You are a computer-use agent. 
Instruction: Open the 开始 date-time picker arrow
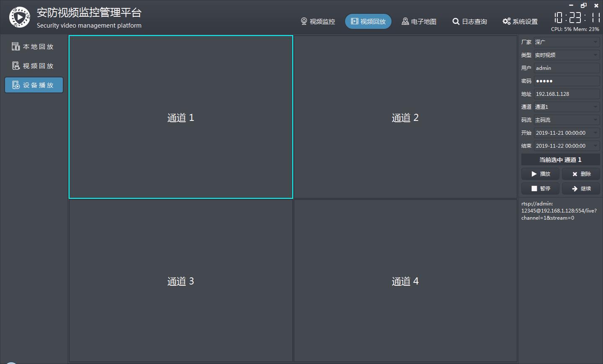tap(596, 133)
